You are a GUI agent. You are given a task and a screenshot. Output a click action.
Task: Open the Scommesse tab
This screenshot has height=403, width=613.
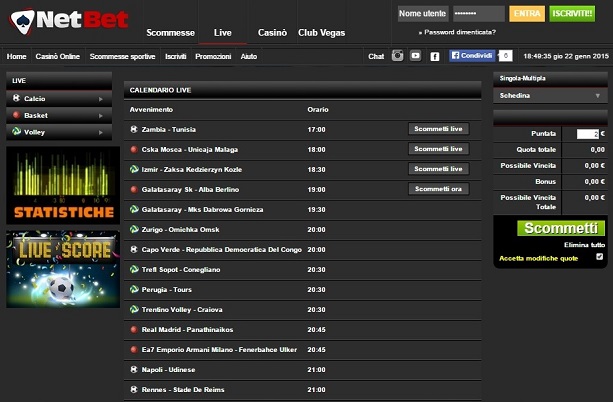(x=170, y=33)
